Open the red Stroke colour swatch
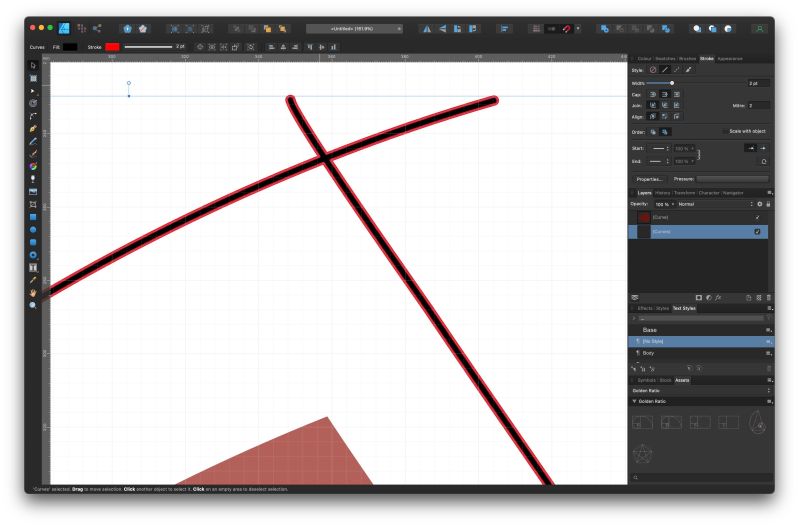This screenshot has width=799, height=526. [112, 47]
